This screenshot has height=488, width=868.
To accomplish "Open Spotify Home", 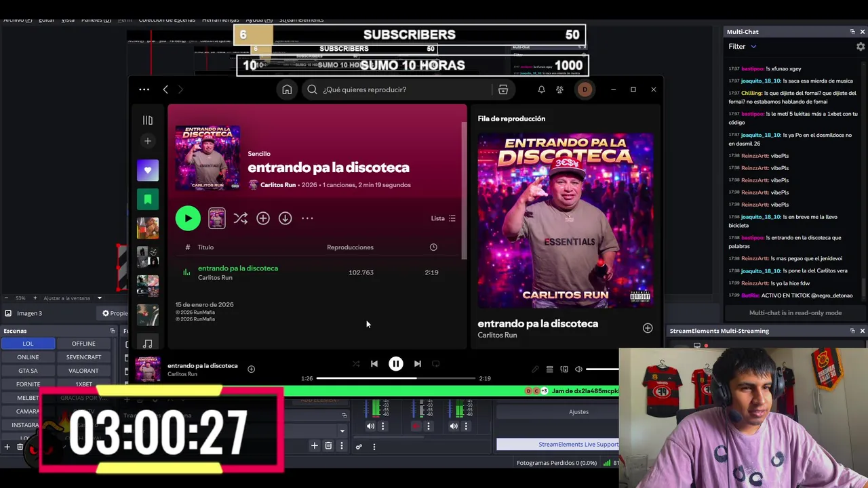I will [x=287, y=89].
